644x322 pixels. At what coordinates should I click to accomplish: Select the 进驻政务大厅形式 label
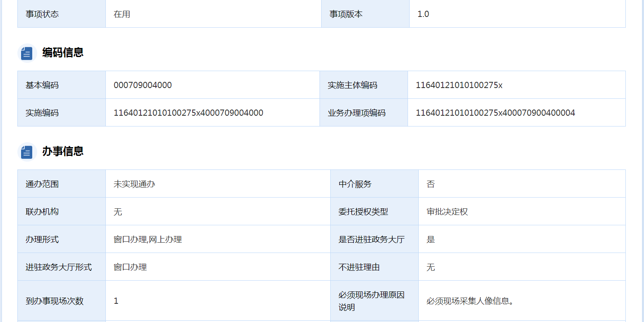(59, 267)
